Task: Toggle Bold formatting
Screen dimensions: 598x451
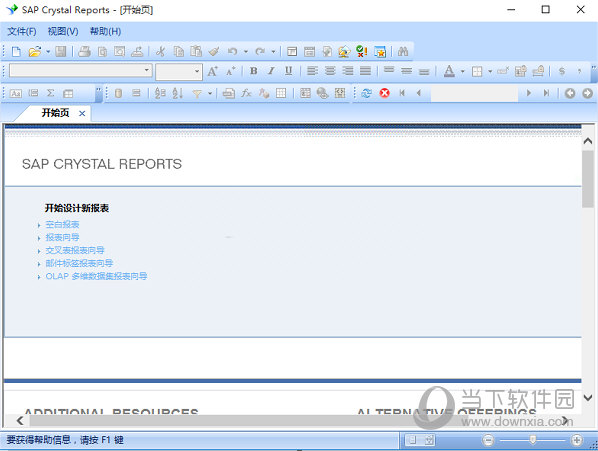Action: (254, 71)
